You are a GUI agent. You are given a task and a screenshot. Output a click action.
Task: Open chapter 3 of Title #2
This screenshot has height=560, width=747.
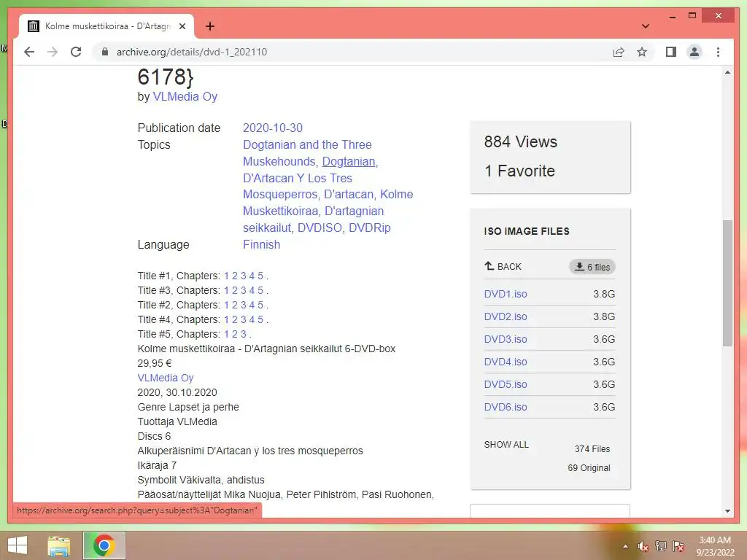[243, 305]
